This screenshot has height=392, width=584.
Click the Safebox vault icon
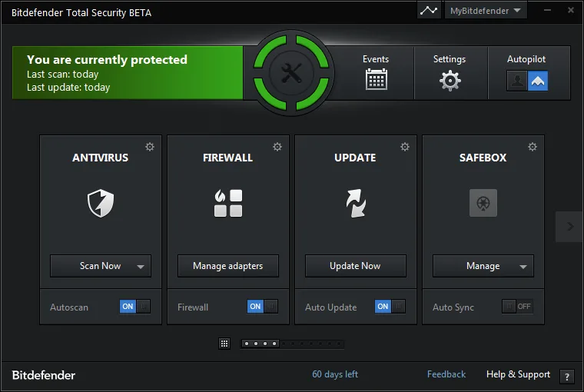coord(483,203)
